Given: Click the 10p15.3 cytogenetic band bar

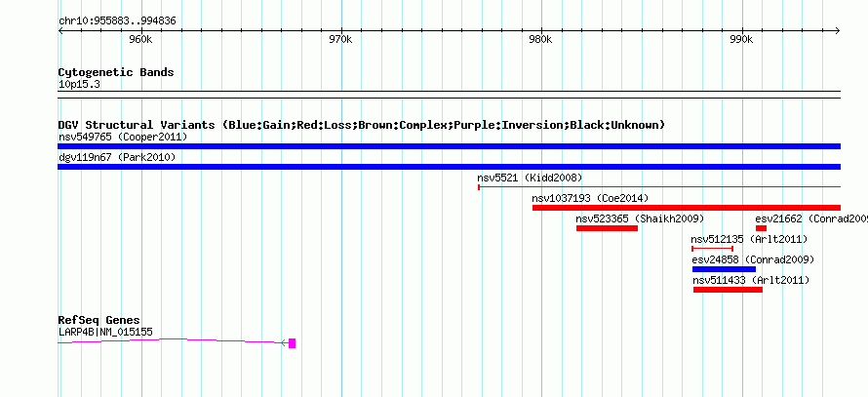Looking at the screenshot, I should coord(449,95).
